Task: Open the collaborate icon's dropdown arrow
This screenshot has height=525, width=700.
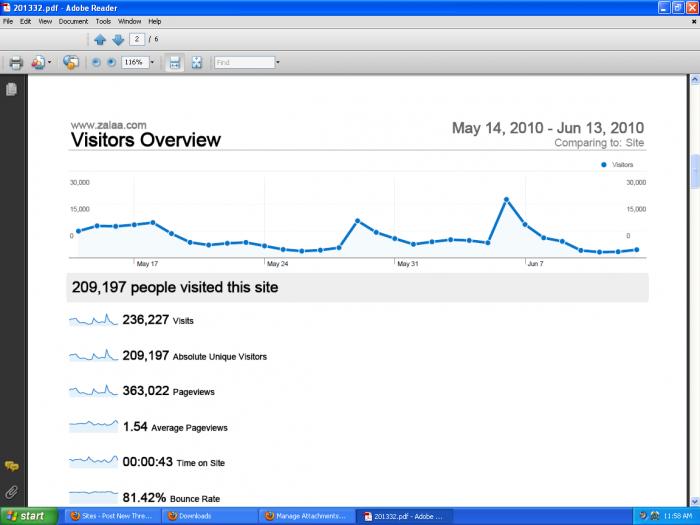Action: click(49, 63)
